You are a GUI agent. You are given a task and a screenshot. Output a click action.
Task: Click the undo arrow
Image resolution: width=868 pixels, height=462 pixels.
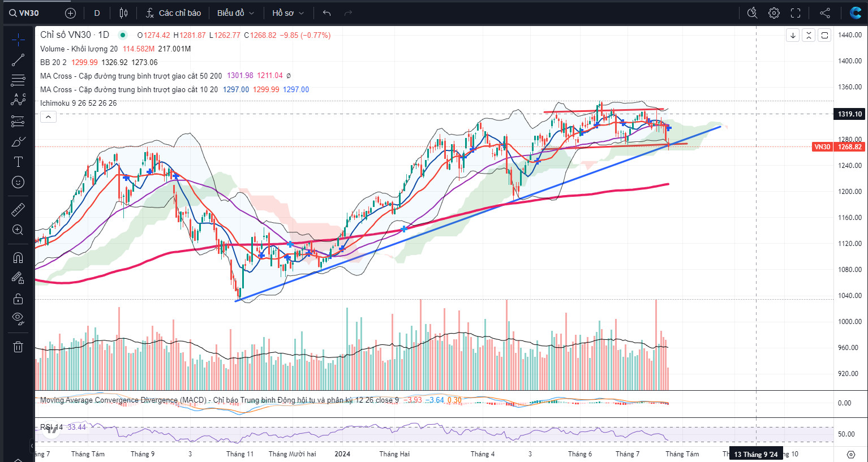(x=327, y=13)
